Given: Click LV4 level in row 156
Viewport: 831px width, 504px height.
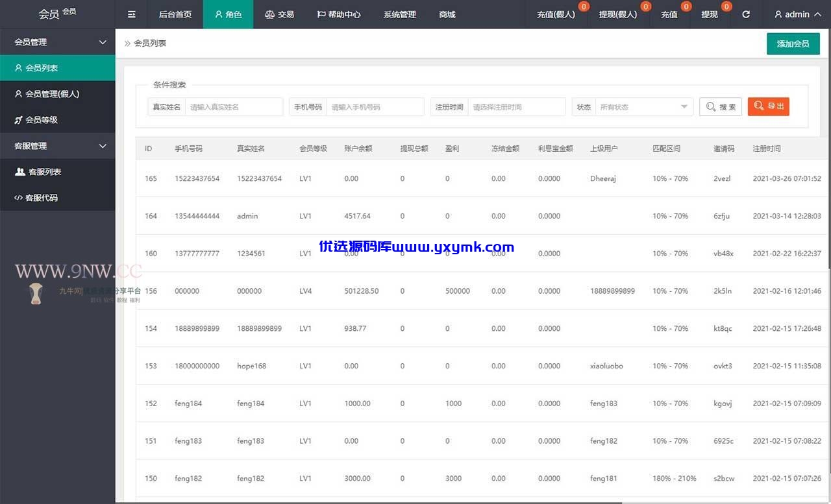Looking at the screenshot, I should coord(306,291).
